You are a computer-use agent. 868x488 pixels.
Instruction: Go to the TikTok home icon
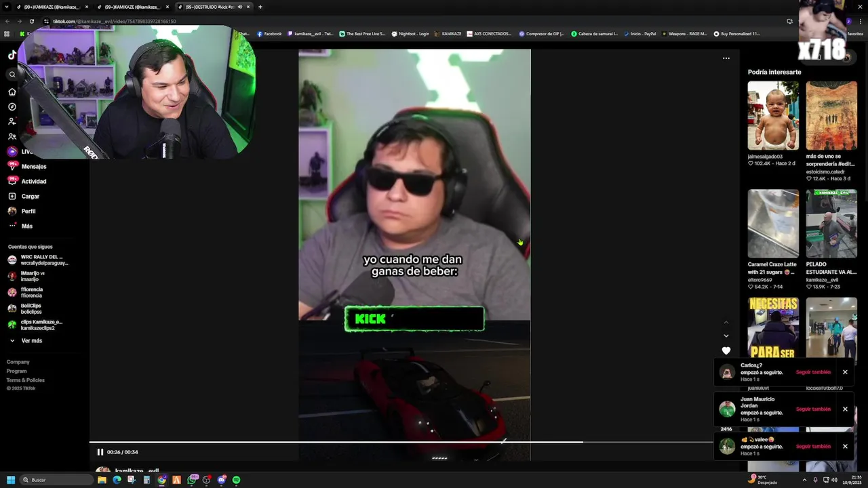pos(12,91)
